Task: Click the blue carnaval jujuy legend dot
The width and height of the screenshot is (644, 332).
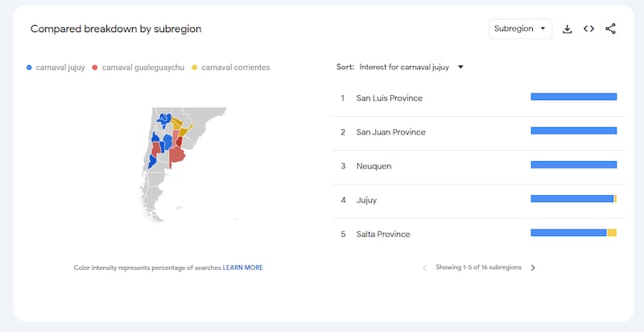Action: 30,68
